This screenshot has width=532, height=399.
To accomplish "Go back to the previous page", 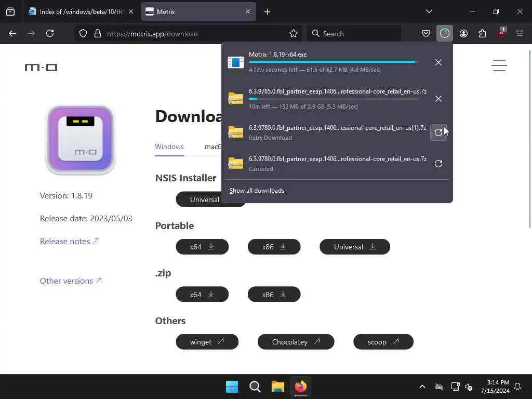I will coord(12,34).
